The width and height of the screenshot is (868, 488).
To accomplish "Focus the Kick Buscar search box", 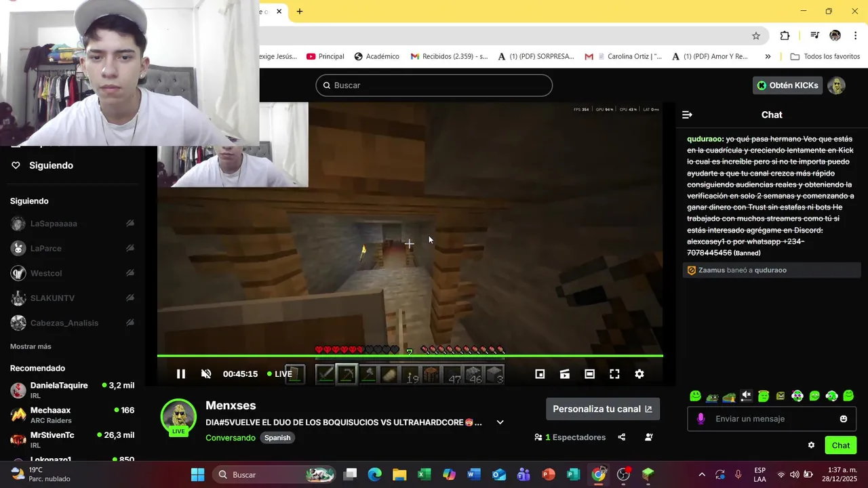I will pos(434,85).
